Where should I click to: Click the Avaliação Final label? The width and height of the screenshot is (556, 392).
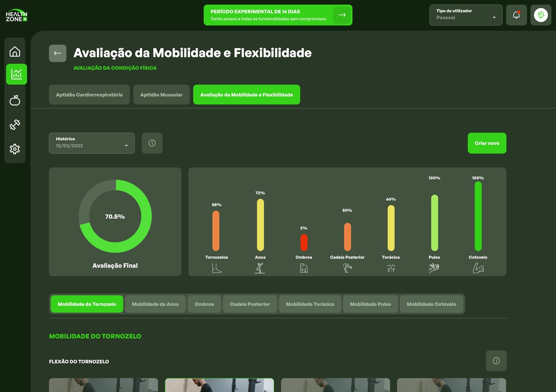[x=115, y=266]
